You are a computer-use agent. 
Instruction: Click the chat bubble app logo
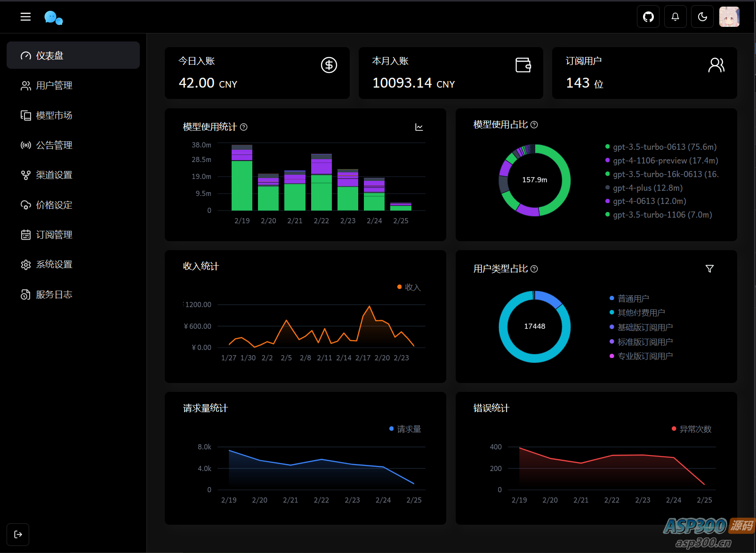(x=53, y=17)
